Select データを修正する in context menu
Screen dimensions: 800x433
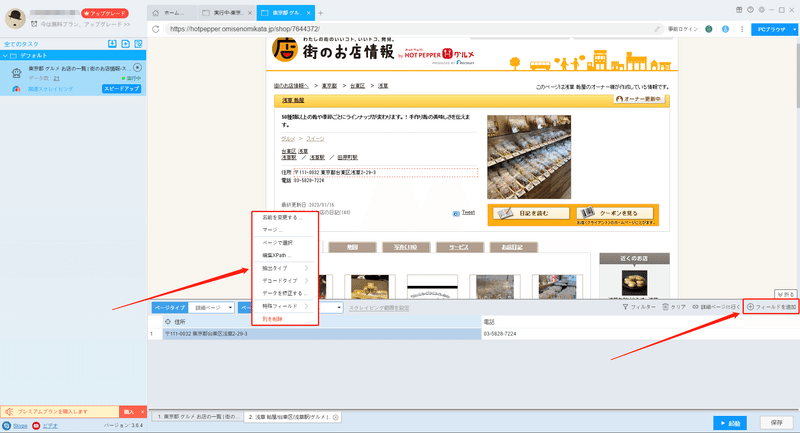click(x=285, y=293)
